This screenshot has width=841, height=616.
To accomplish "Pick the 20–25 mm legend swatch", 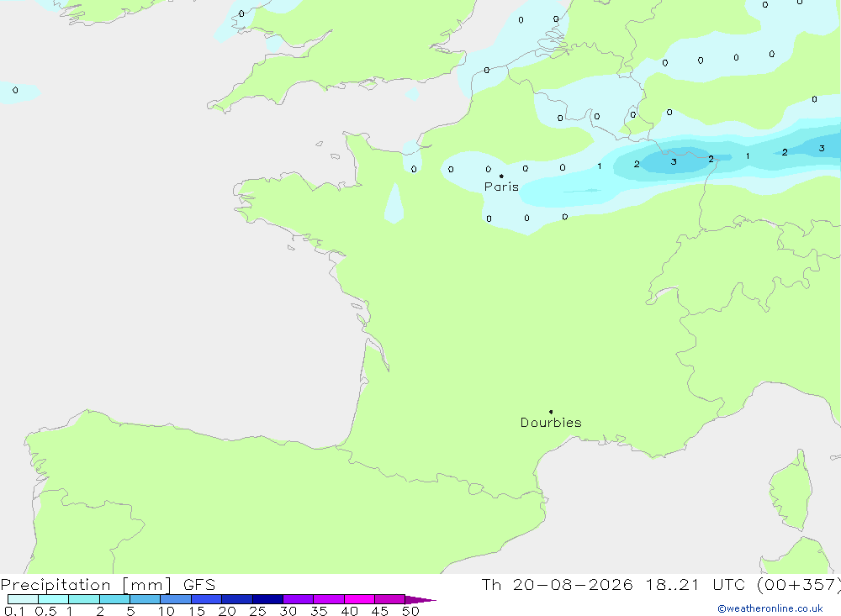I will point(237,599).
